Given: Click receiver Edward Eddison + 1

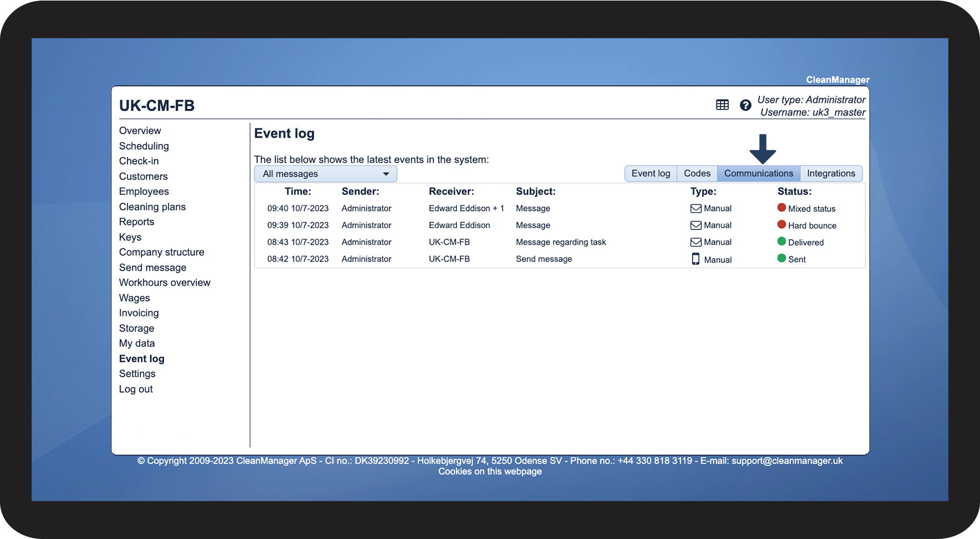Looking at the screenshot, I should coord(466,209).
